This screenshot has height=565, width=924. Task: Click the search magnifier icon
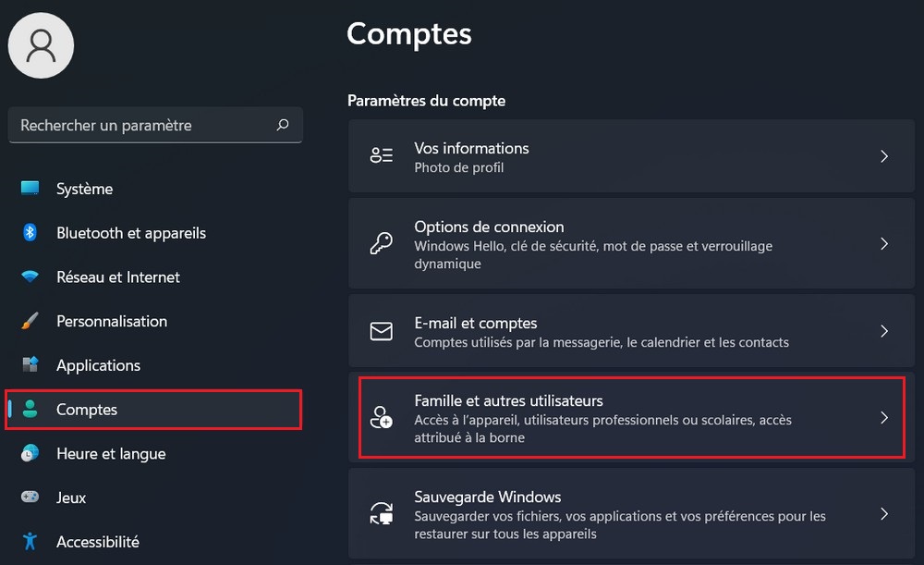pos(283,125)
